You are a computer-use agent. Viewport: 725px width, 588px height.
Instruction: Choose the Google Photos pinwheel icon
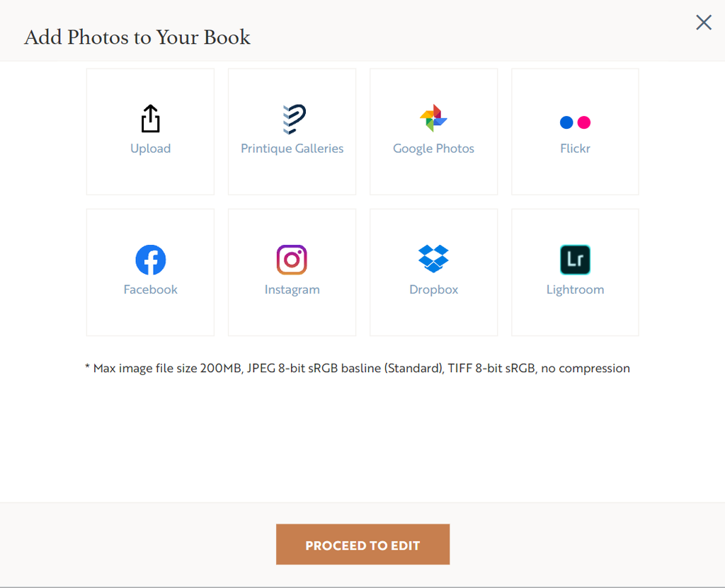pos(433,118)
